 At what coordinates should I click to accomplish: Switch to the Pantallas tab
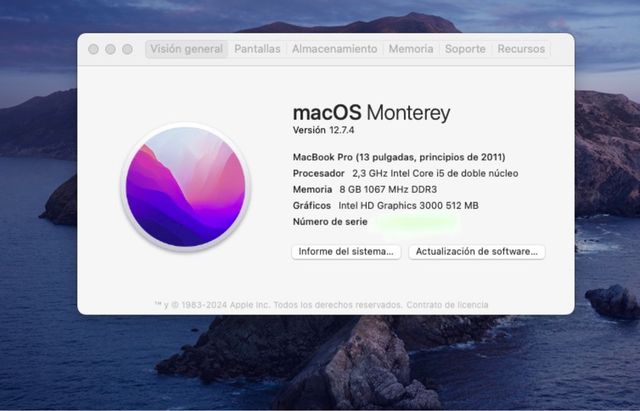pos(257,49)
